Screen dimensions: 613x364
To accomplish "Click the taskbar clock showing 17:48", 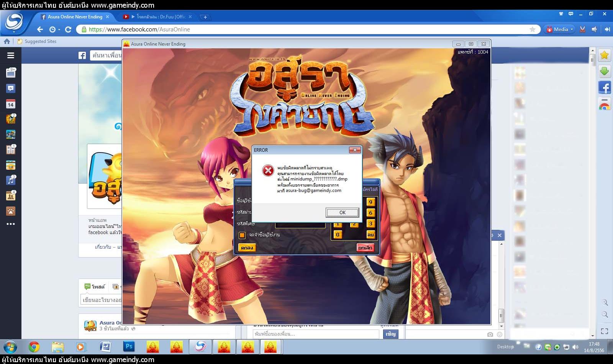I will coord(594,347).
